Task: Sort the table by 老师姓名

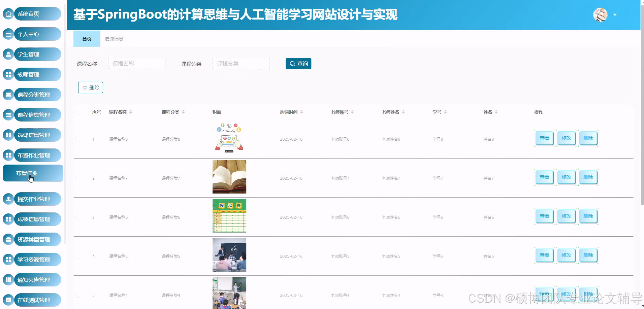Action: [x=403, y=112]
